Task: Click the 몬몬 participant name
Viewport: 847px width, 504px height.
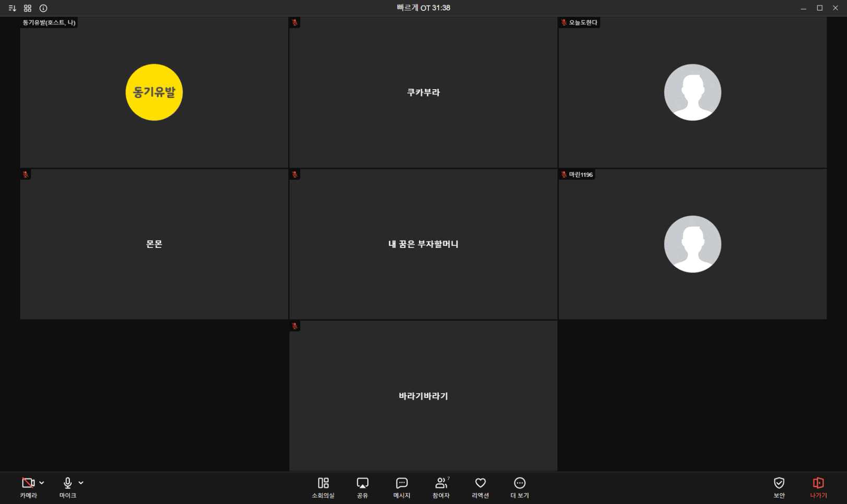Action: tap(154, 244)
